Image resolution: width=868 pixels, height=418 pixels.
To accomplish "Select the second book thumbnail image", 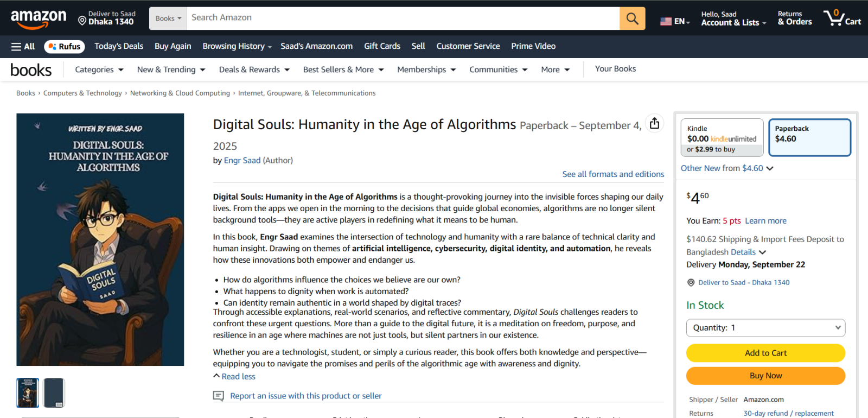I will click(54, 392).
